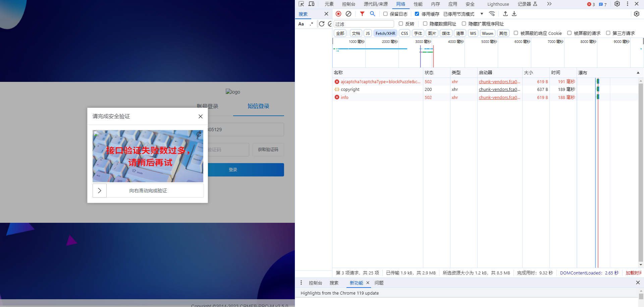The height and width of the screenshot is (307, 644).
Task: Select the ajcaptcha failed request row
Action: tap(485, 82)
